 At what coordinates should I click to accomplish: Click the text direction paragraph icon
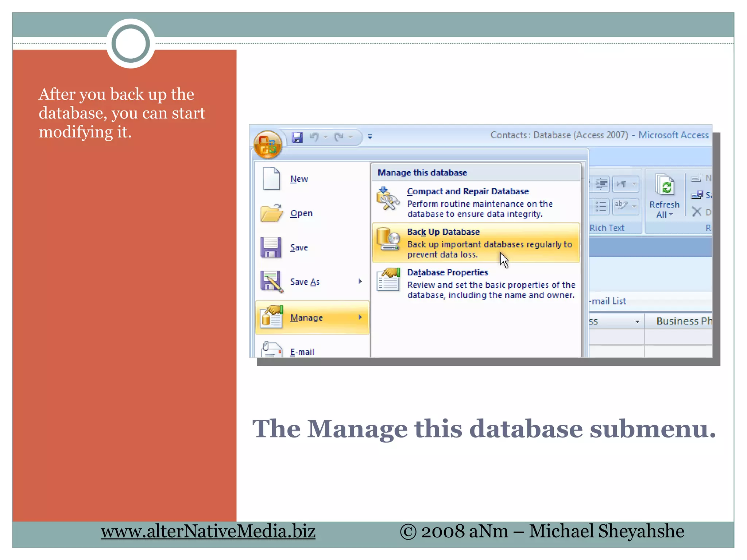621,184
